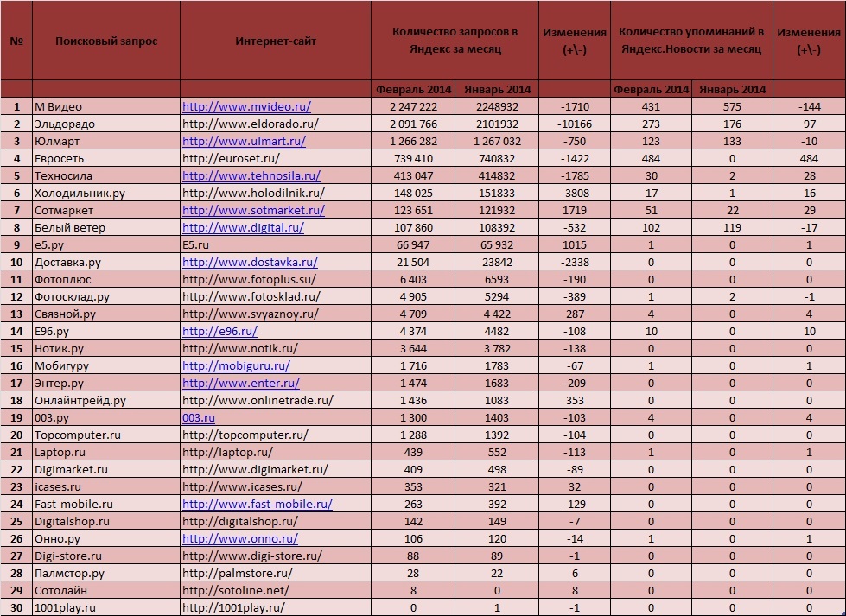The image size is (846, 616).
Task: Follow the blue 003.ru link
Action: coord(199,417)
